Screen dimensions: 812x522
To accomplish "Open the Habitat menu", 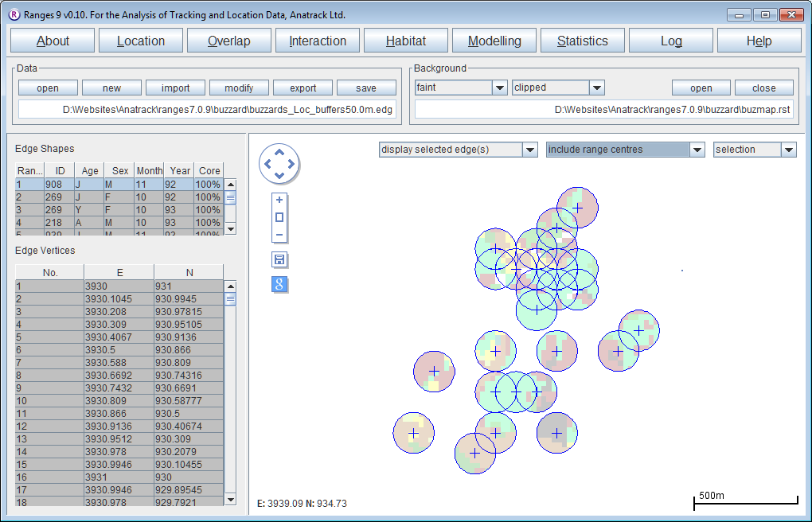I will coord(406,41).
